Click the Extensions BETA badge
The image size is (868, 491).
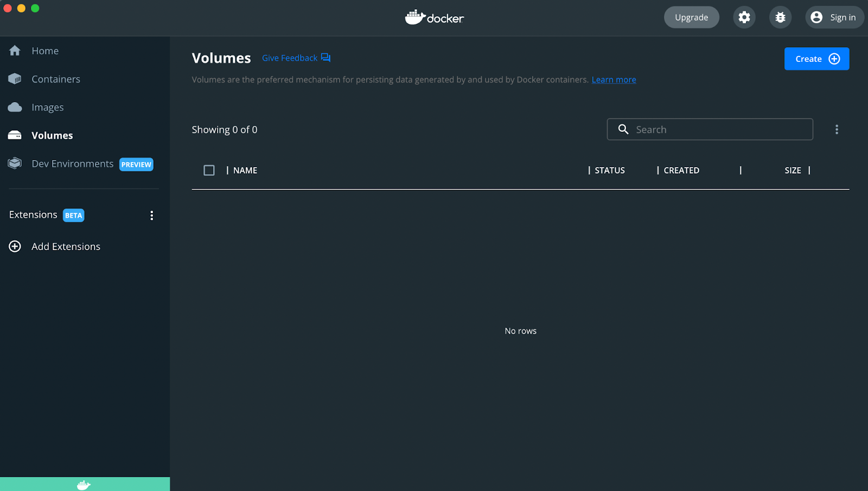74,215
